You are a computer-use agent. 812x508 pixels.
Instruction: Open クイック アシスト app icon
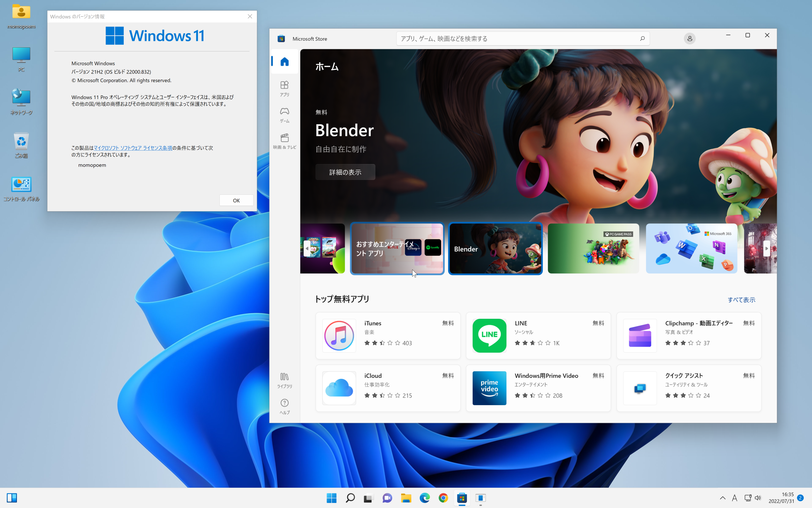coord(639,388)
